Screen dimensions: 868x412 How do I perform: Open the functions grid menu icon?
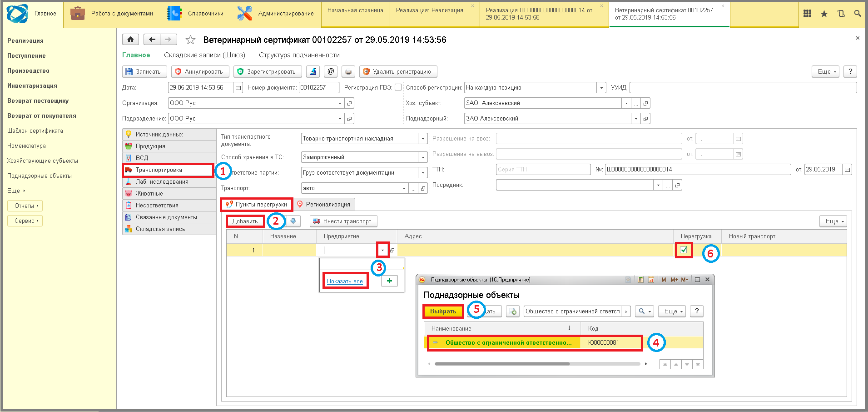tap(807, 14)
